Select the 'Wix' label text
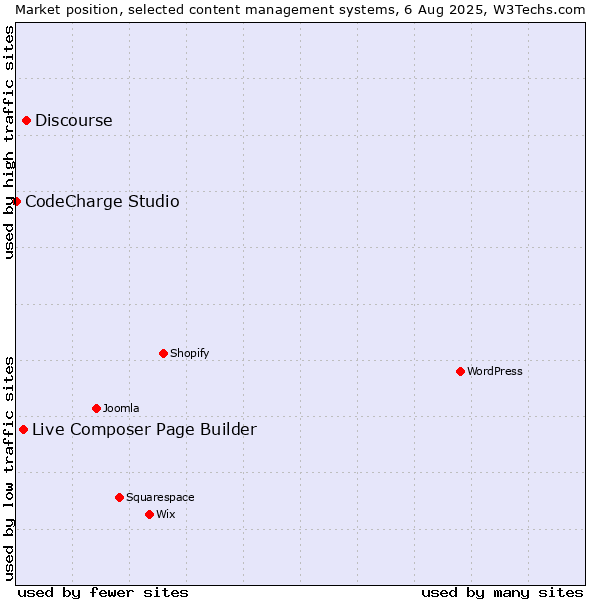 (x=165, y=514)
